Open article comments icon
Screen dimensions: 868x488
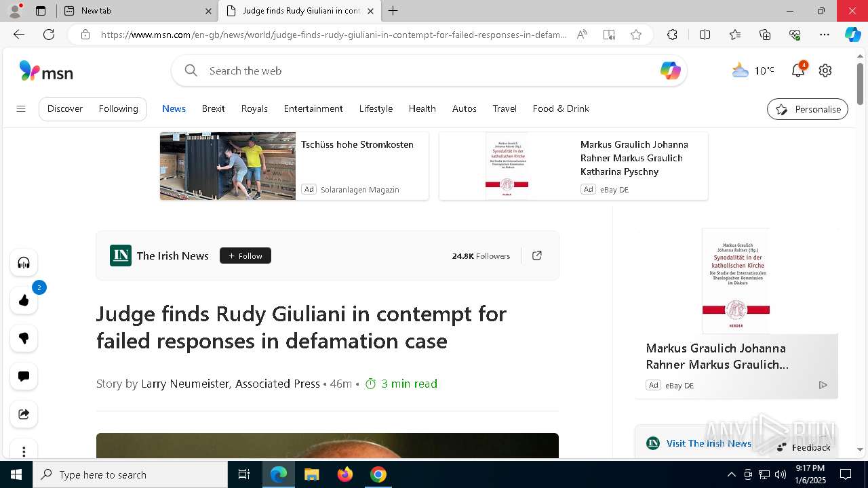coord(24,376)
